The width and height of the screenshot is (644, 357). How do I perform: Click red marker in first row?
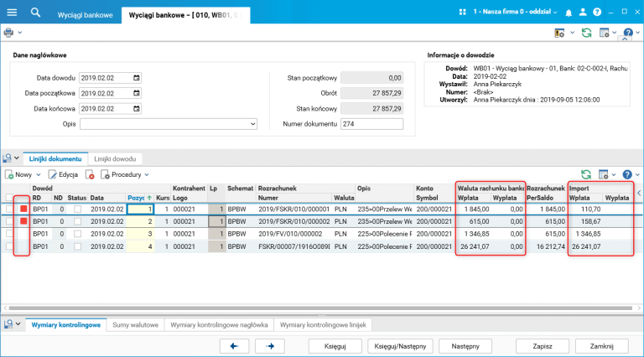point(24,209)
